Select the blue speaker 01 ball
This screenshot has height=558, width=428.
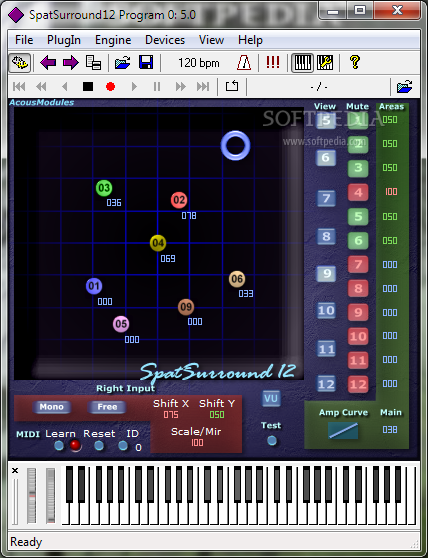click(94, 286)
